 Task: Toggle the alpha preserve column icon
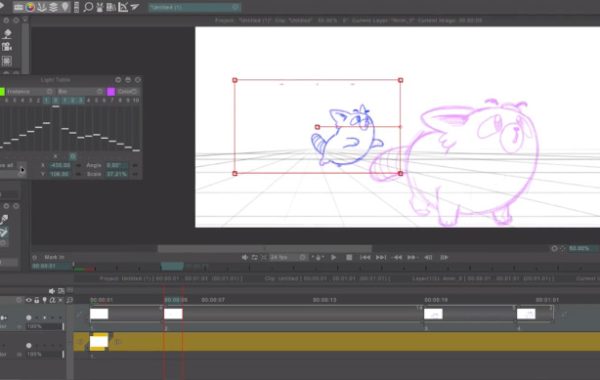point(52,300)
